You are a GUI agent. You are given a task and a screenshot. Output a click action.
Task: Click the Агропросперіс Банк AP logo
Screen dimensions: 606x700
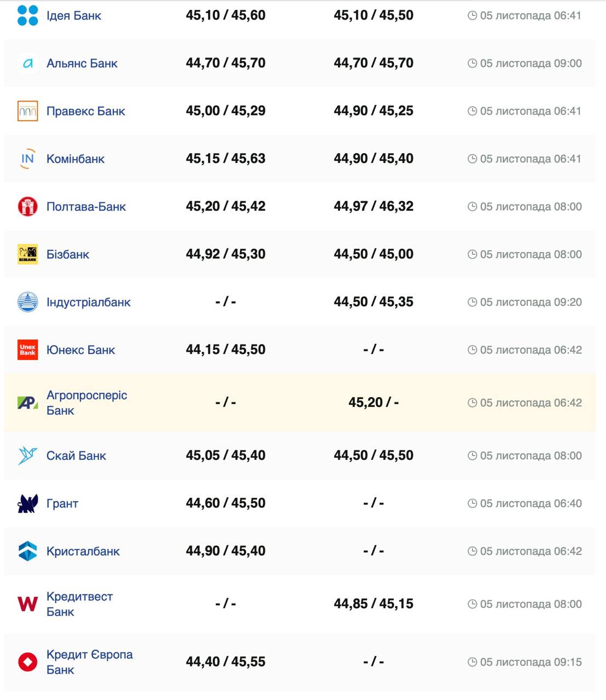[x=28, y=403]
